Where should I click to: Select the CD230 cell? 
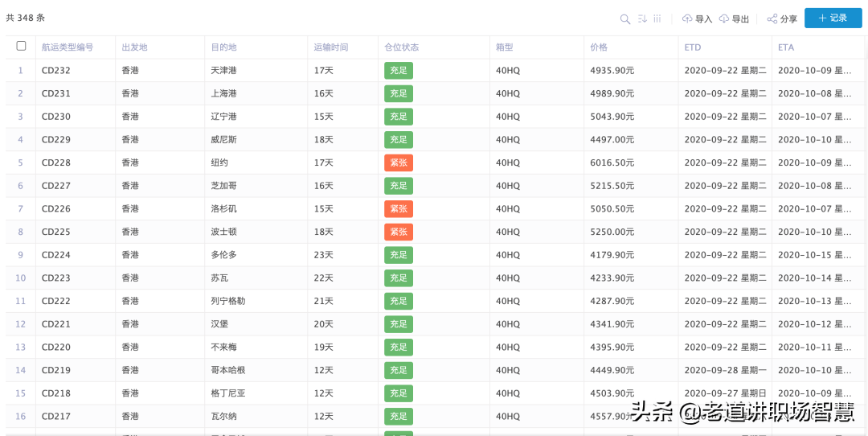coord(76,117)
